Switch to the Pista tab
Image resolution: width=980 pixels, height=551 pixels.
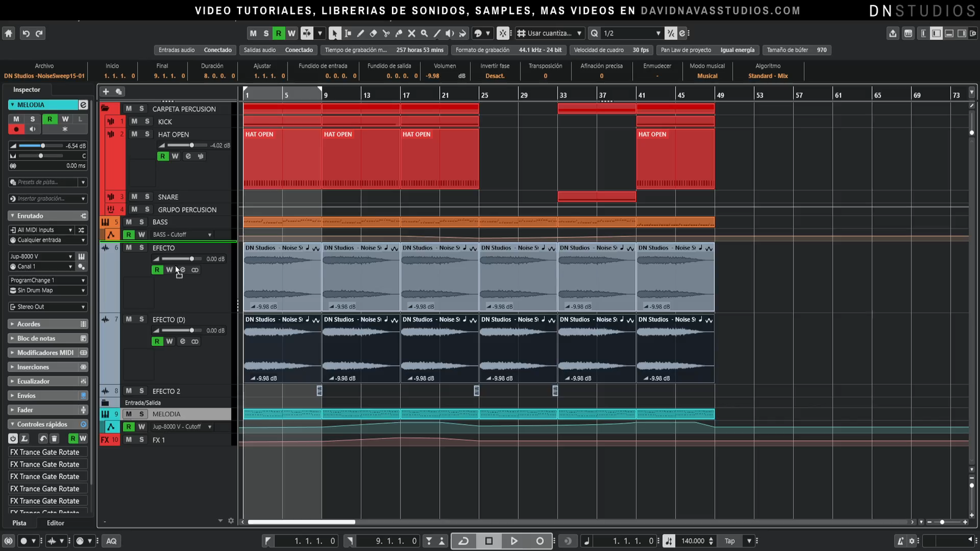[20, 523]
